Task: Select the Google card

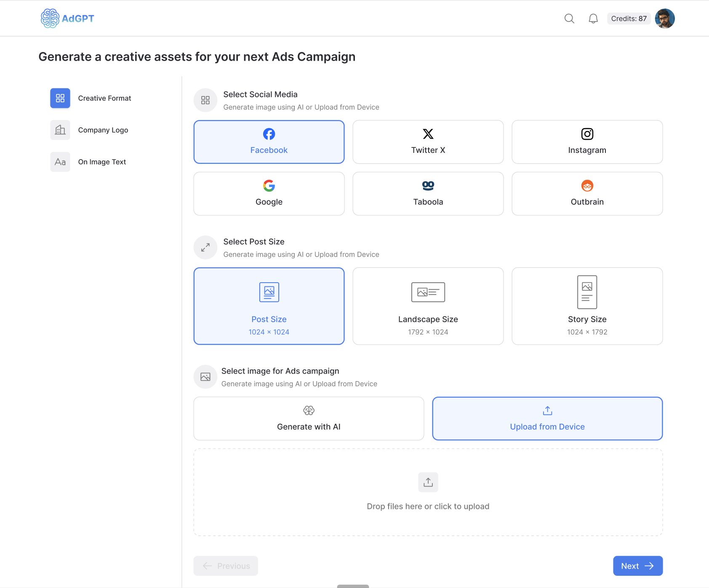Action: point(269,194)
